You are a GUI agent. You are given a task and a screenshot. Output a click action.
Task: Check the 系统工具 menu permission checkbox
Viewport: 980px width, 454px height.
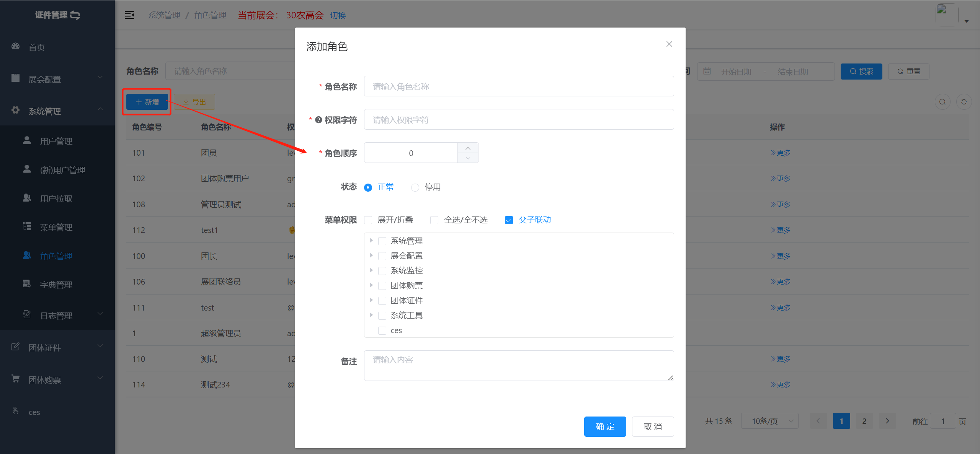(x=382, y=316)
